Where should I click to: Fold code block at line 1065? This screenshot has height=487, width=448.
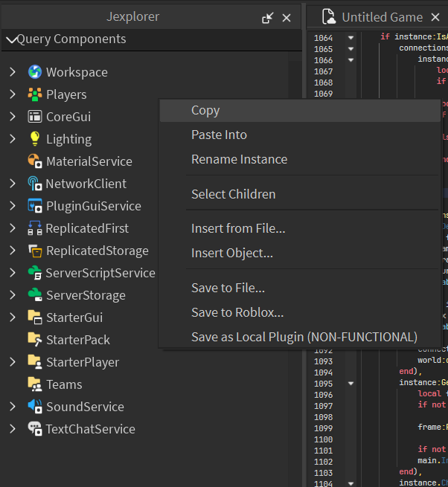click(x=351, y=49)
